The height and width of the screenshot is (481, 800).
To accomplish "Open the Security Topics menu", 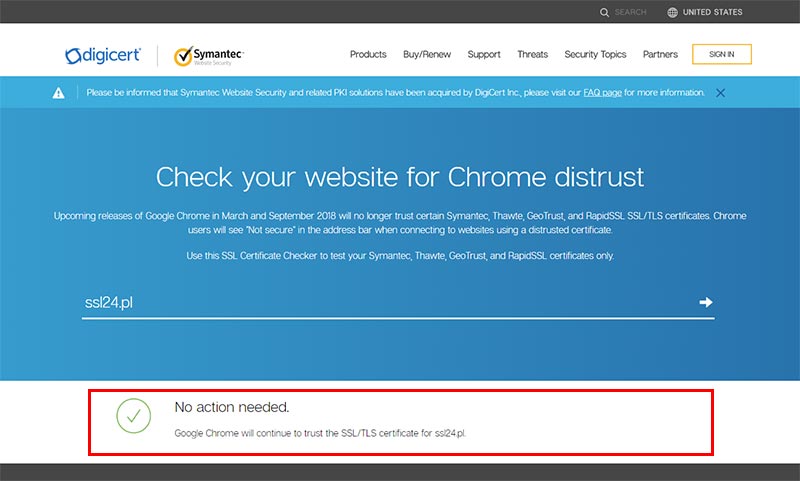I will coord(595,54).
